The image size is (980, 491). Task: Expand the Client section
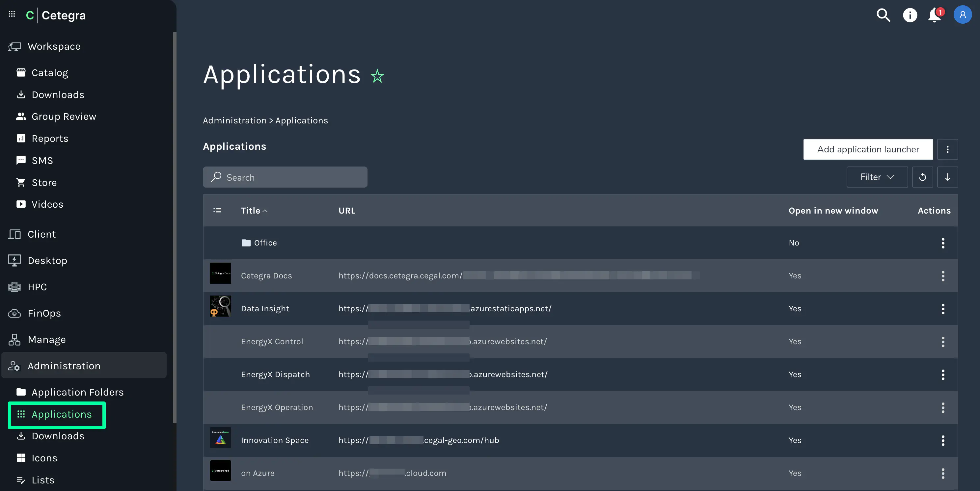pos(41,234)
